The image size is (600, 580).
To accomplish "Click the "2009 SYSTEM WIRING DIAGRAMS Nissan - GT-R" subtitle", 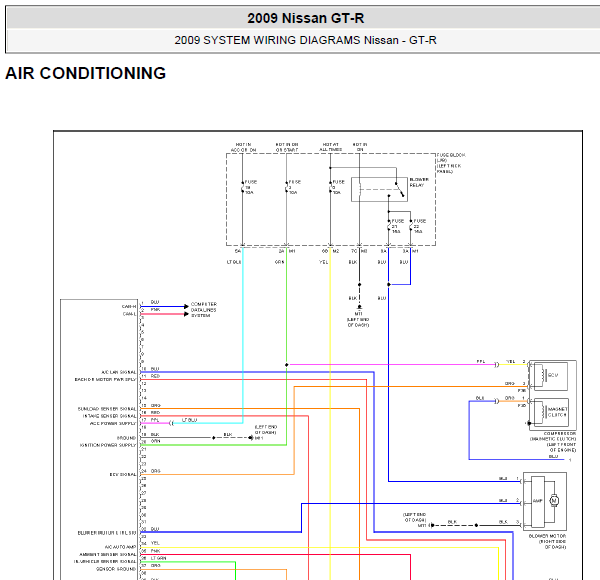I will tap(305, 40).
